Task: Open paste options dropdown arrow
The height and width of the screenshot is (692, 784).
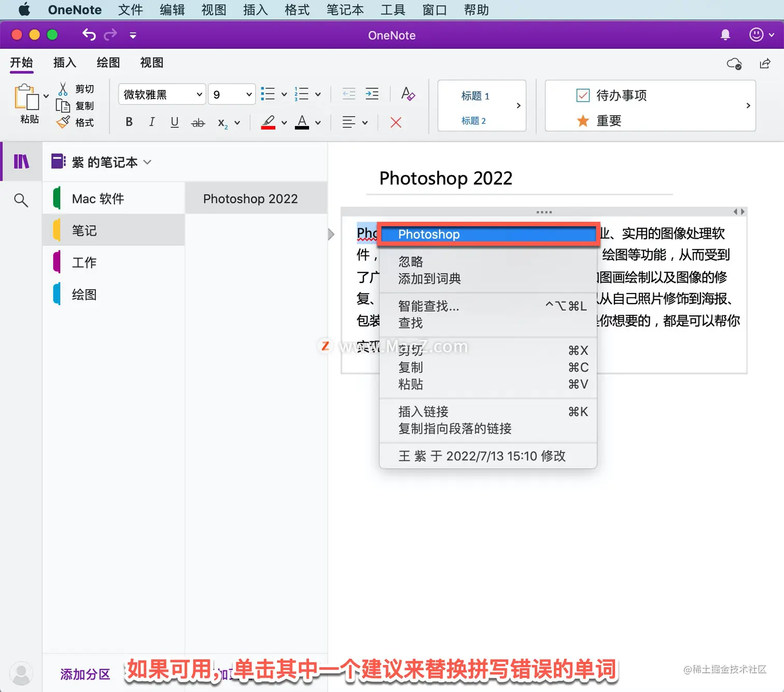Action: (x=46, y=96)
